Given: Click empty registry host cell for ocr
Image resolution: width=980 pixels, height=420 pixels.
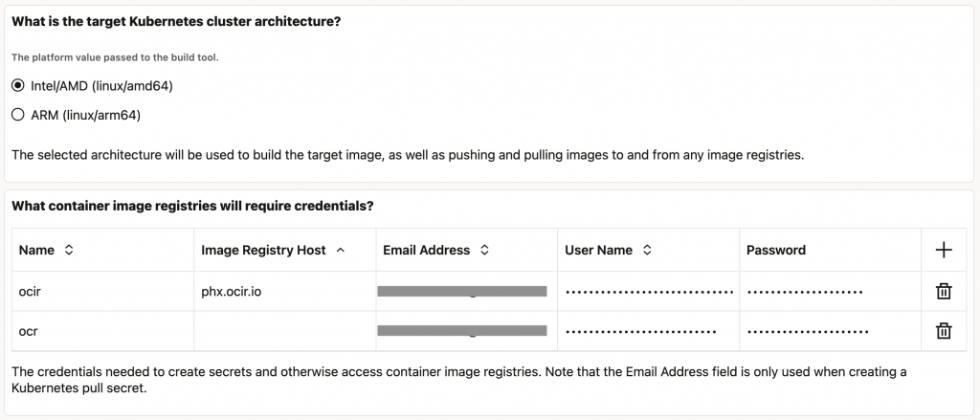Looking at the screenshot, I should (284, 331).
